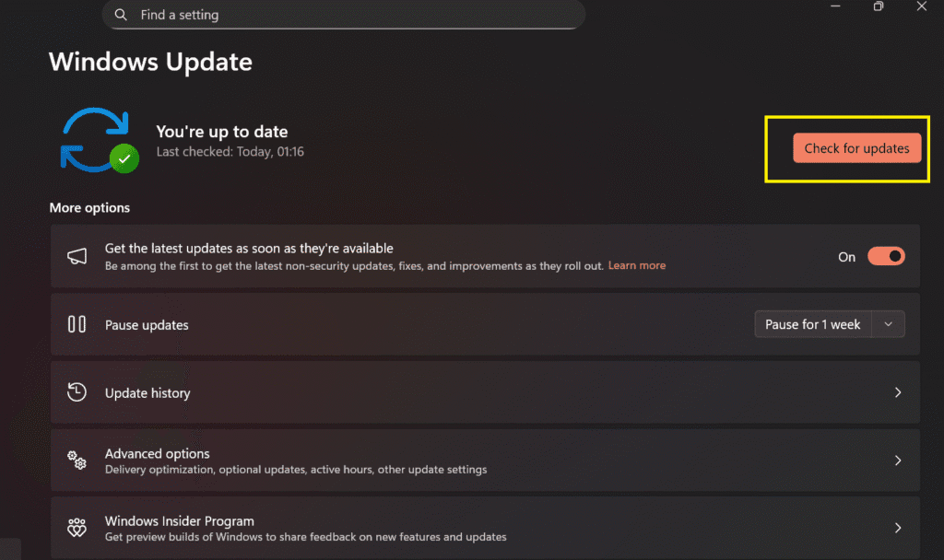944x560 pixels.
Task: Click the Windows Insider Program heart icon
Action: [x=77, y=528]
